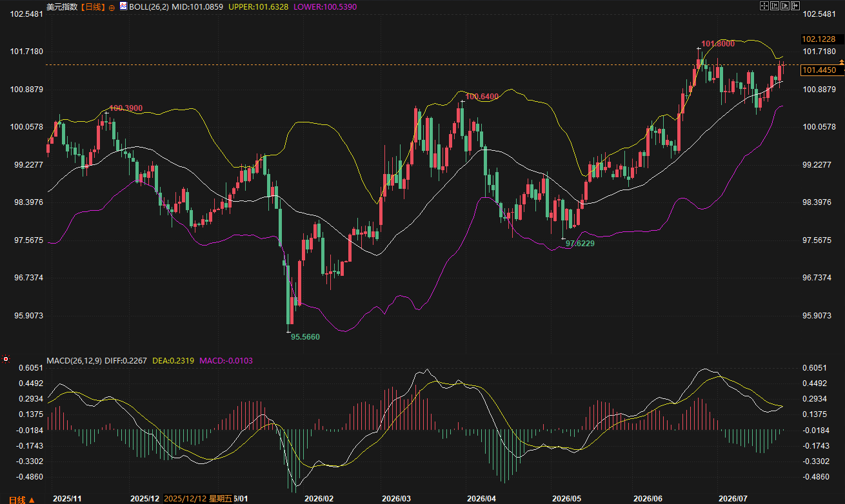Click the jump-to-start chart icon
845x504 pixels.
775,6
